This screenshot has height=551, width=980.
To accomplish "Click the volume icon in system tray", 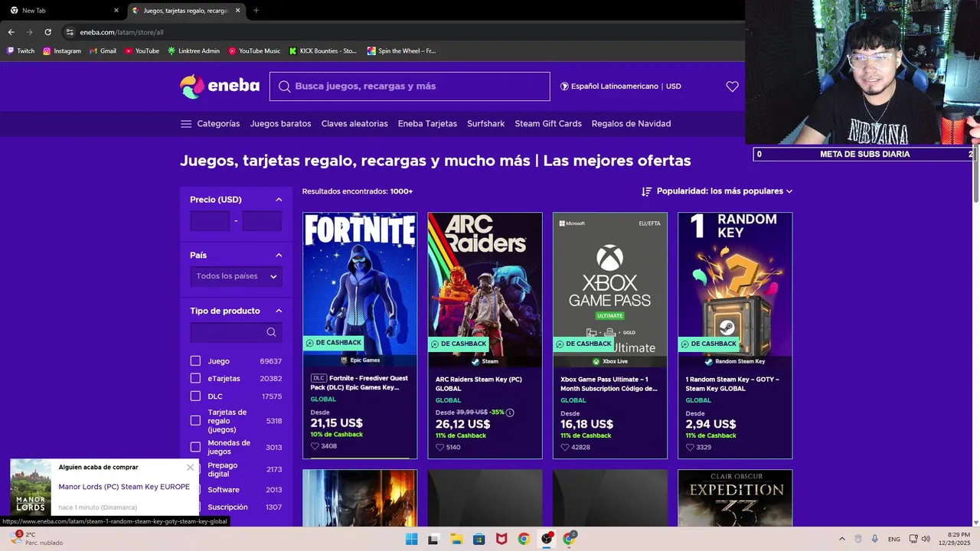I will [926, 539].
